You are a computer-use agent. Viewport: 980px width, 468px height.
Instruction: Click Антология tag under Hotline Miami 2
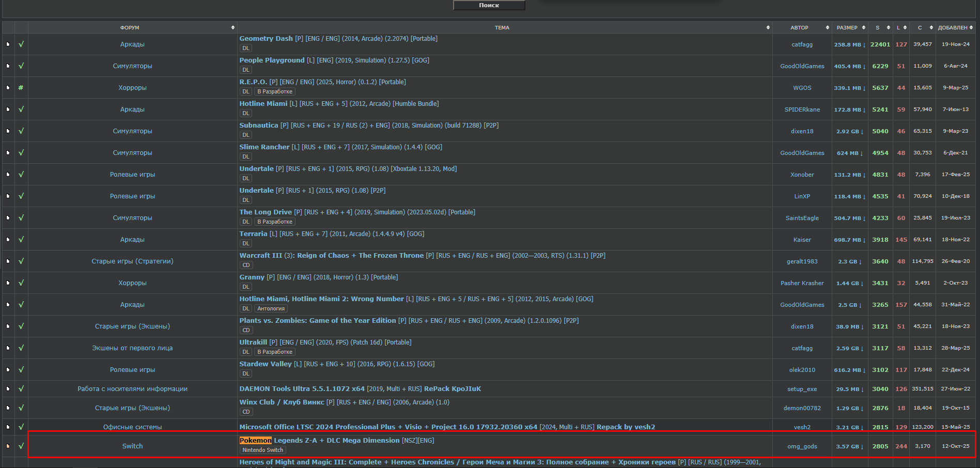(271, 308)
